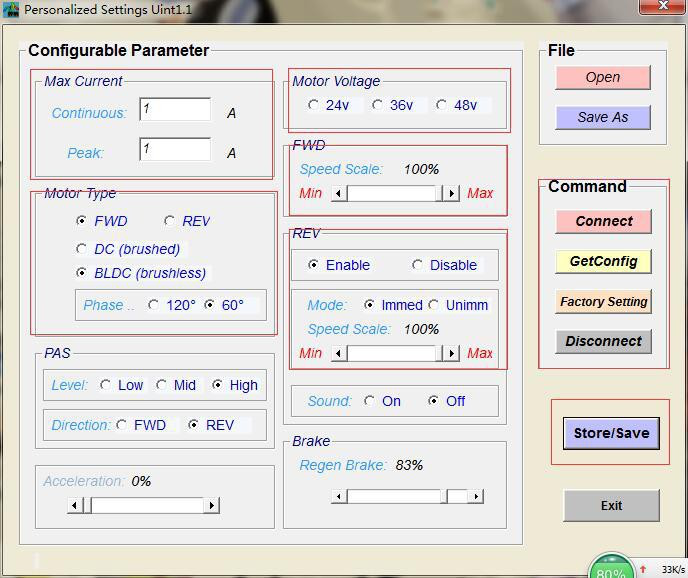Disable the REV function
Screen dimensions: 688x578
coord(418,265)
